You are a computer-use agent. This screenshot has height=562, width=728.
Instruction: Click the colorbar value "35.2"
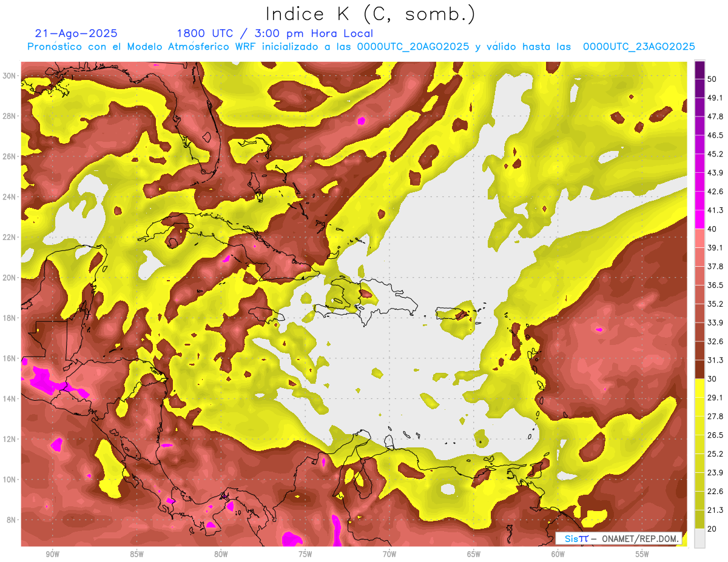tap(715, 304)
